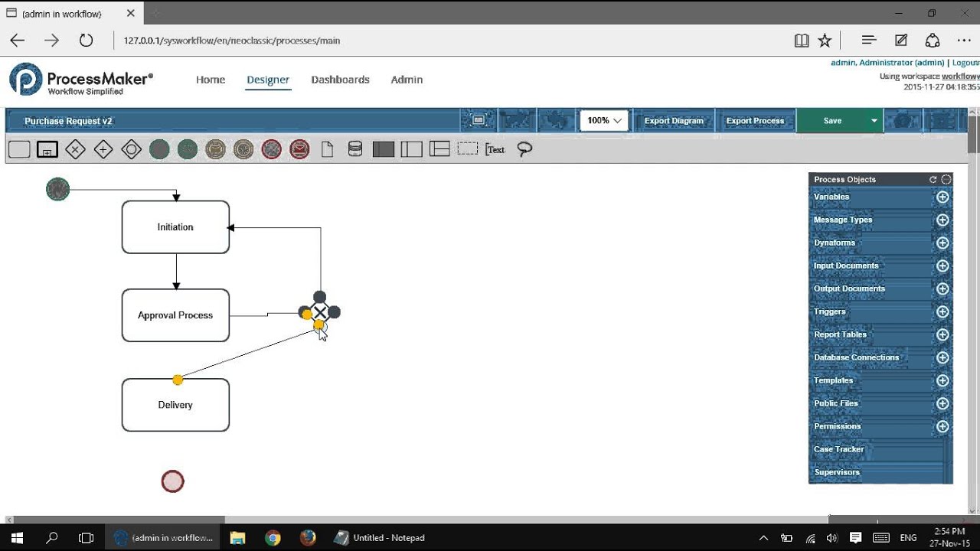Open Chrome from the taskbar
The width and height of the screenshot is (980, 551).
tap(273, 537)
